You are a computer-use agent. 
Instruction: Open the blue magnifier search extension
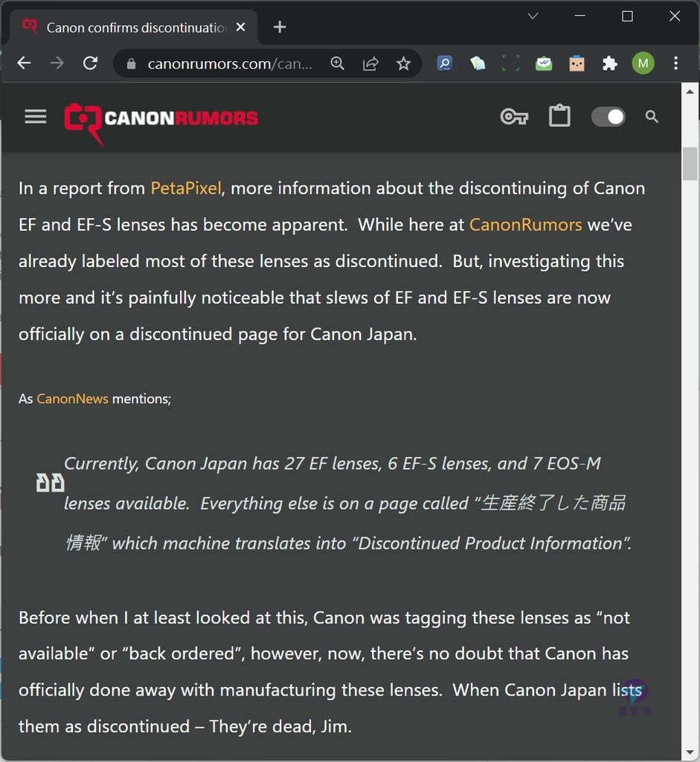coord(445,63)
